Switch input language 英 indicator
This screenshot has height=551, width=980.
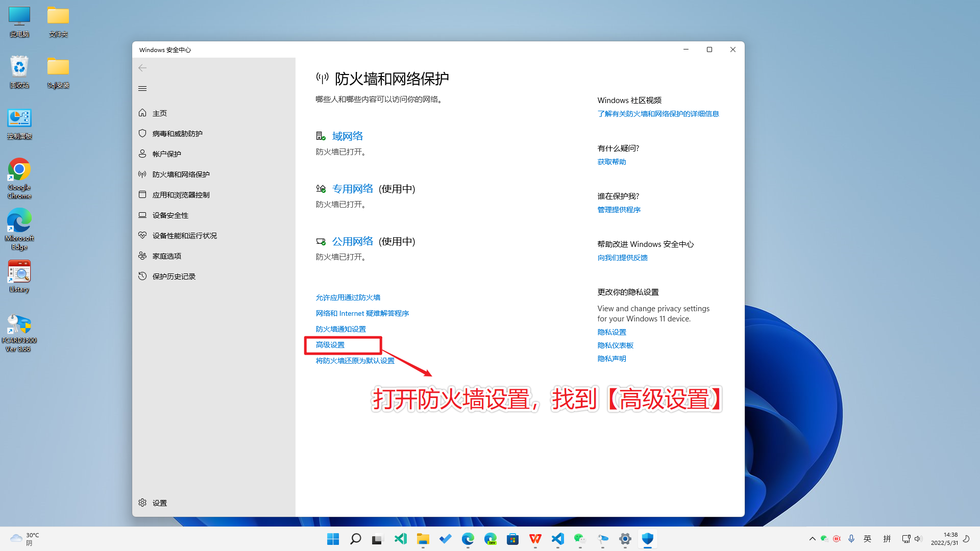[868, 539]
